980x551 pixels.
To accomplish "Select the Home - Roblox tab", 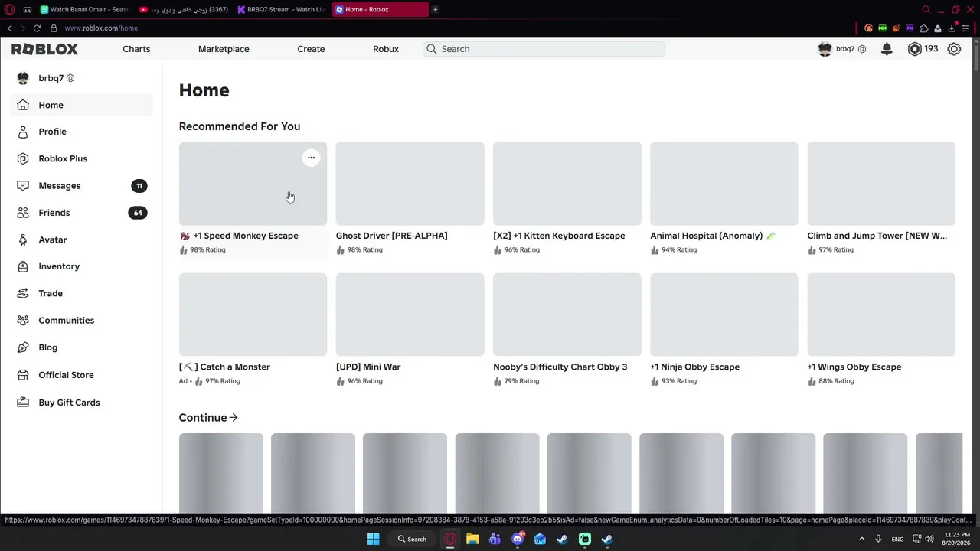I will click(381, 10).
